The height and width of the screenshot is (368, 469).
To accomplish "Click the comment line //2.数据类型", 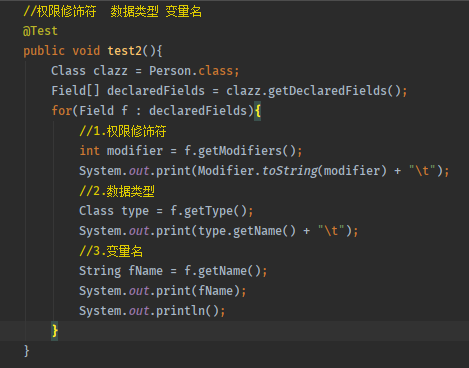I will (117, 191).
